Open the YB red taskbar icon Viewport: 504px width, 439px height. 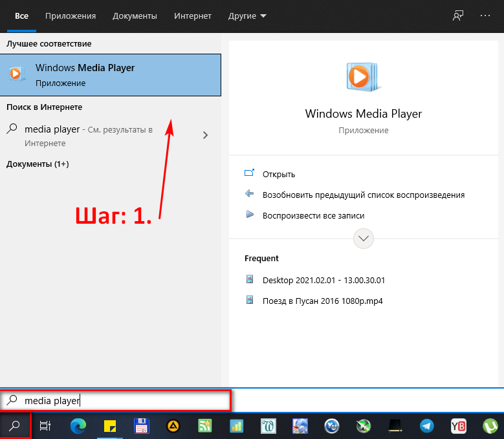coord(458,426)
